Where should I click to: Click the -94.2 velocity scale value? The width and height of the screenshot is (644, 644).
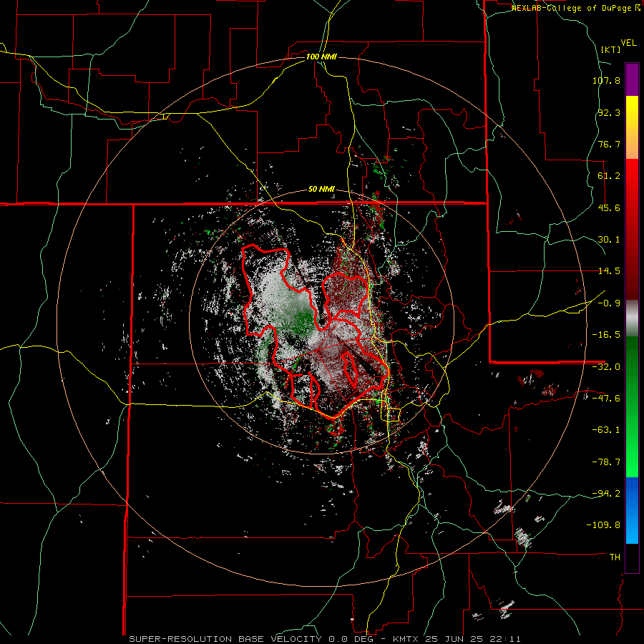pyautogui.click(x=606, y=494)
